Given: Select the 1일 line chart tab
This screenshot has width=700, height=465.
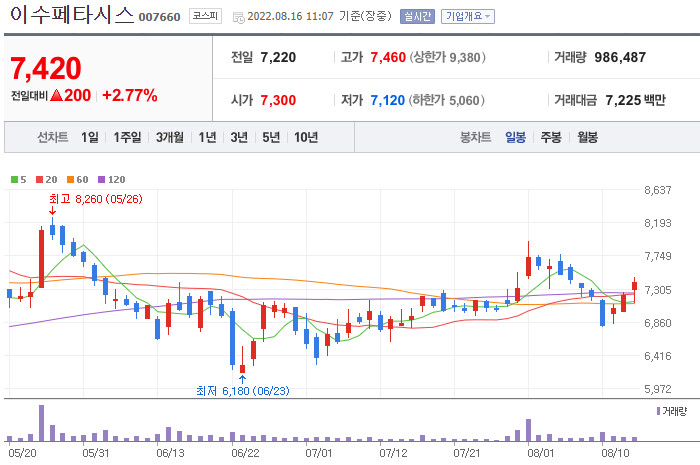Looking at the screenshot, I should coord(90,137).
